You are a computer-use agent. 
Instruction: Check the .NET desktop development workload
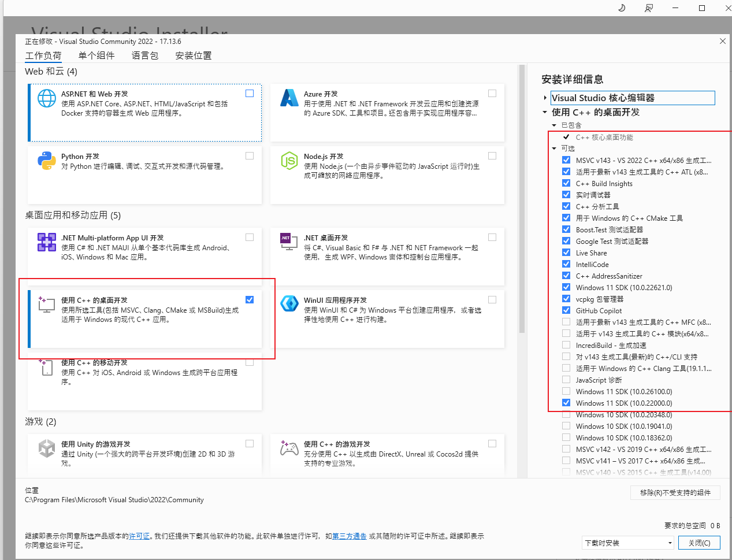coord(492,237)
